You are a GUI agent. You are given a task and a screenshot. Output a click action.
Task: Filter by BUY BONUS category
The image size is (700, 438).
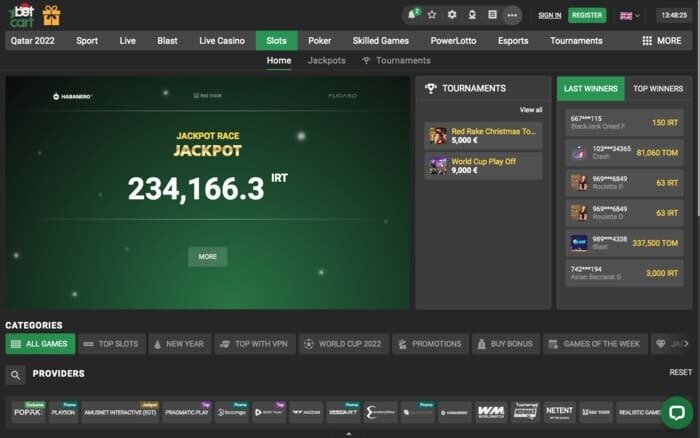tap(506, 344)
